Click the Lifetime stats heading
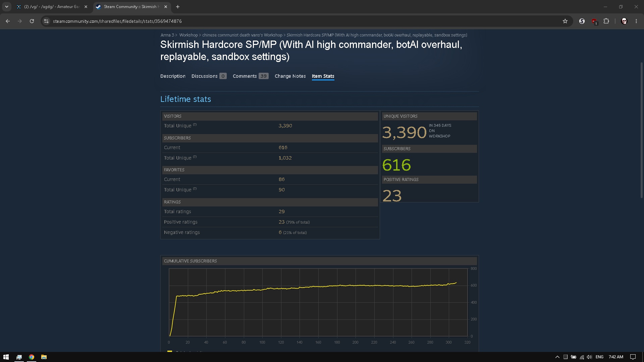Screen dimensions: 644x362 click(185, 99)
